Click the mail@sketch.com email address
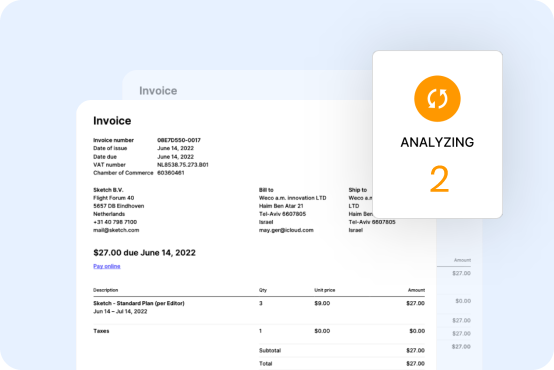 (x=116, y=230)
